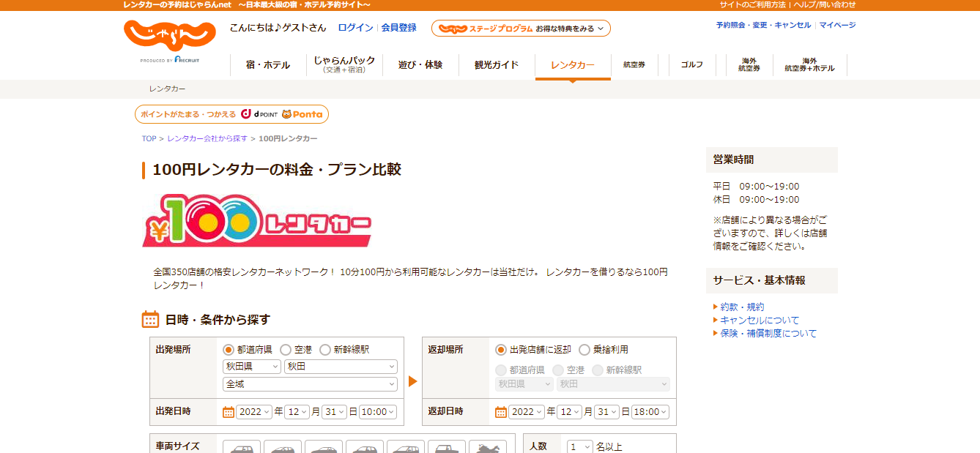This screenshot has width=980, height=453.
Task: Open departure date calendar picker icon
Action: 229,412
